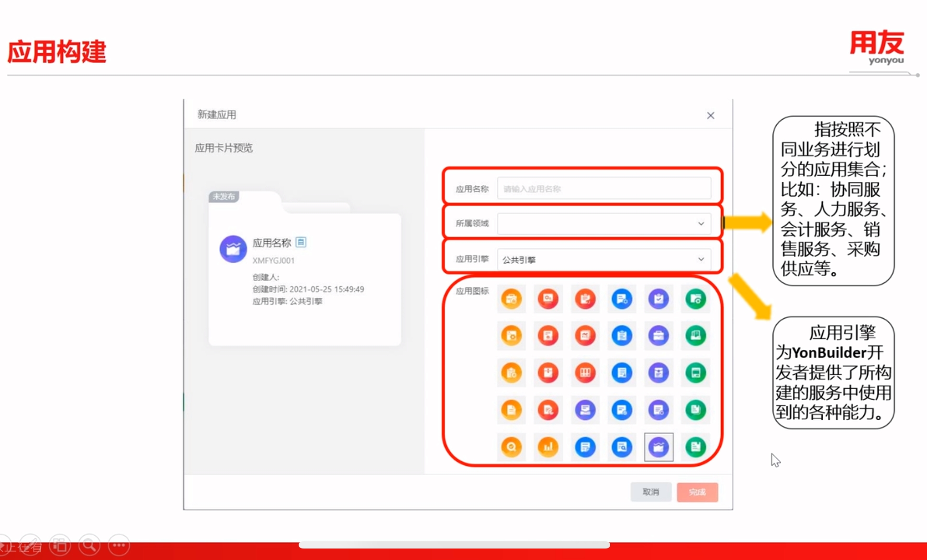Click inside the 应用名称 input field
The width and height of the screenshot is (927, 560).
pyautogui.click(x=603, y=188)
